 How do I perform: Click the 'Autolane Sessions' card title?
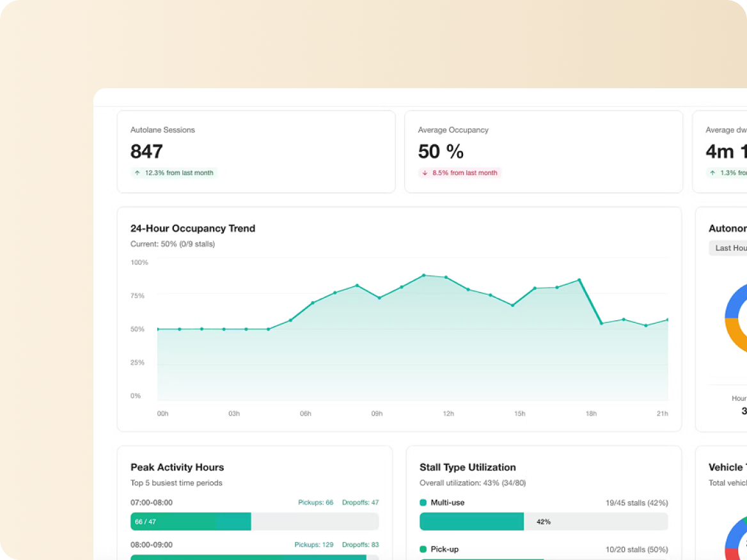coord(162,130)
